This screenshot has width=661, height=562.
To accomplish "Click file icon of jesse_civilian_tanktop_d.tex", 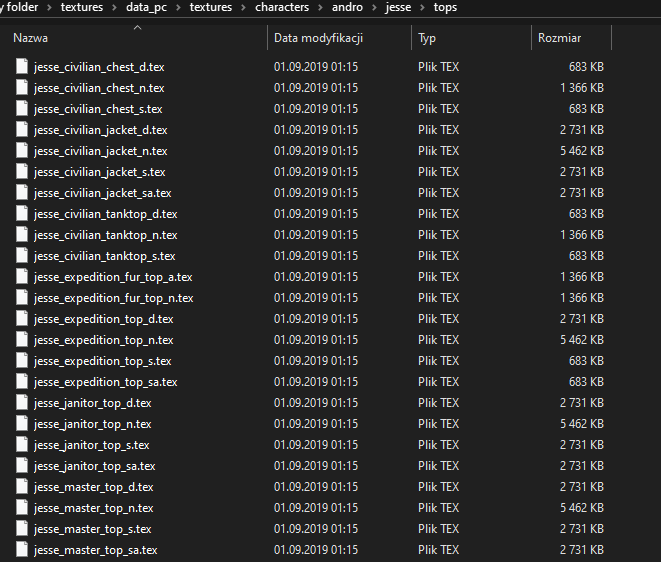I will (22, 214).
